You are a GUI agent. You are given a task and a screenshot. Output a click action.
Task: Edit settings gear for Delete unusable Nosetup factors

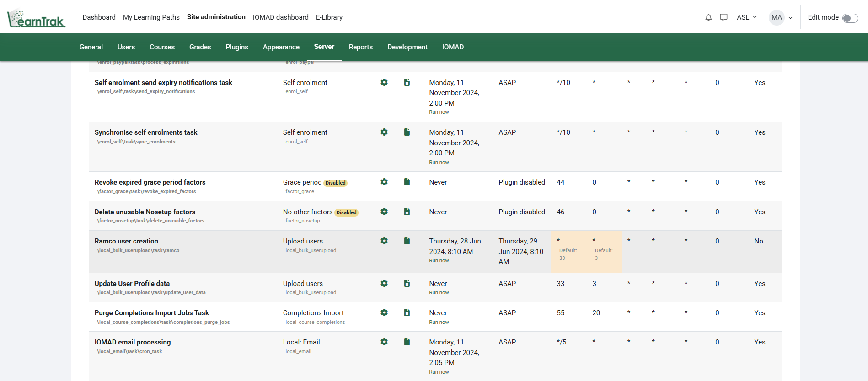click(x=384, y=212)
